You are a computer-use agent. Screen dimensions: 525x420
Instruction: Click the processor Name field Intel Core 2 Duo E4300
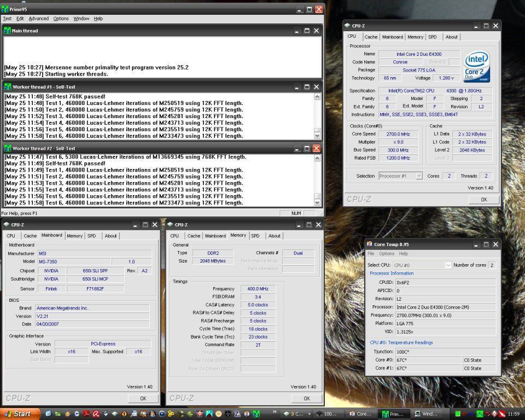419,54
